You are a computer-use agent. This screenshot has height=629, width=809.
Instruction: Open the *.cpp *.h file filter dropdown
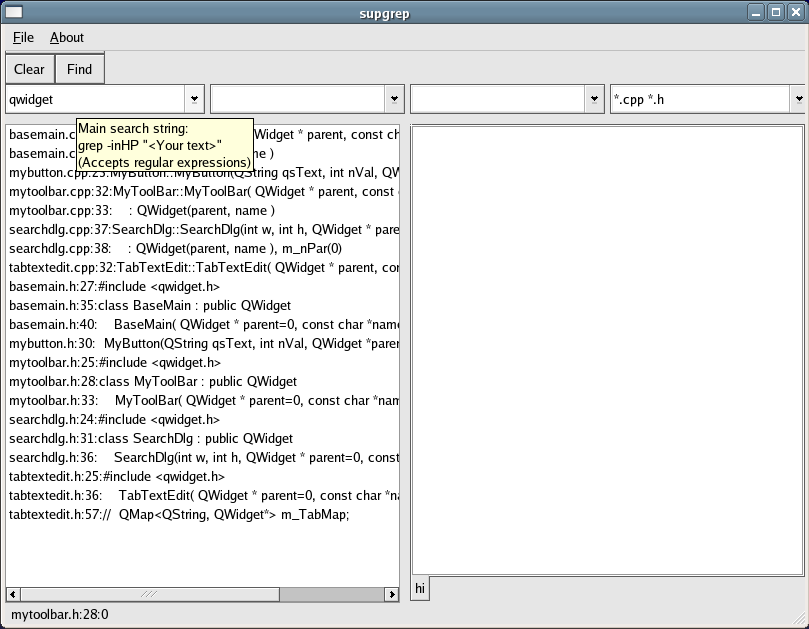[x=798, y=99]
